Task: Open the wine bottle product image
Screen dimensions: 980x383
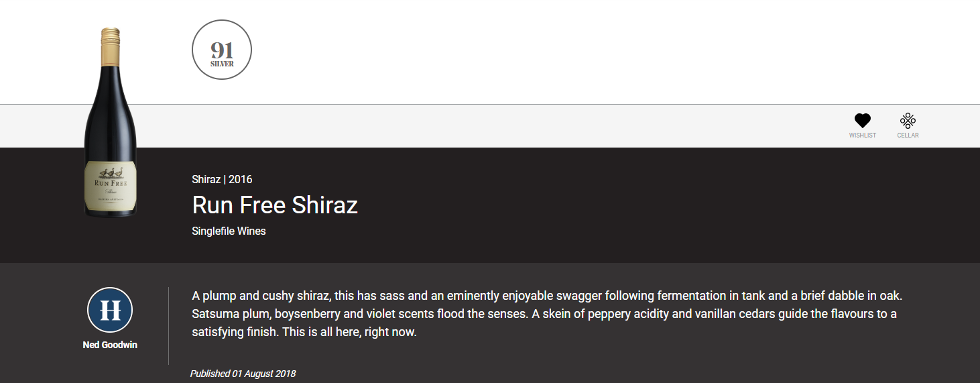Action: pos(110,122)
